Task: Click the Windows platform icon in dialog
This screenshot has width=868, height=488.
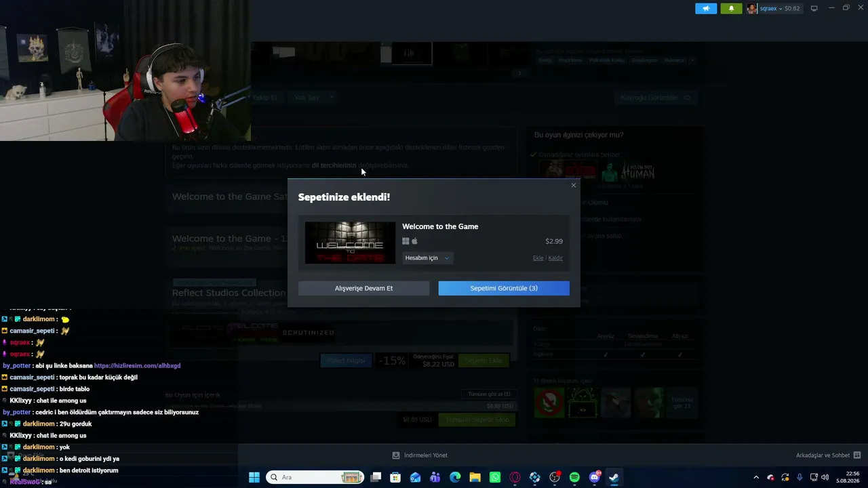Action: coord(406,241)
